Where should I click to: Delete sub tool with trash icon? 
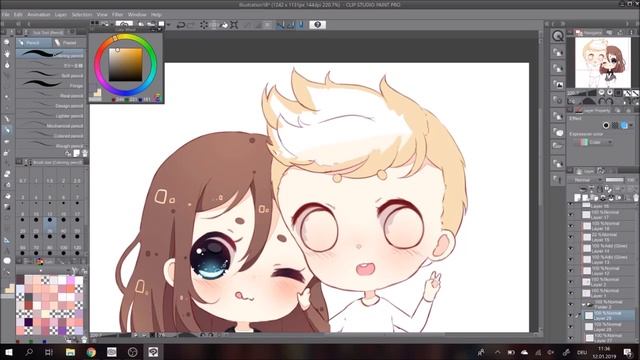coord(84,153)
